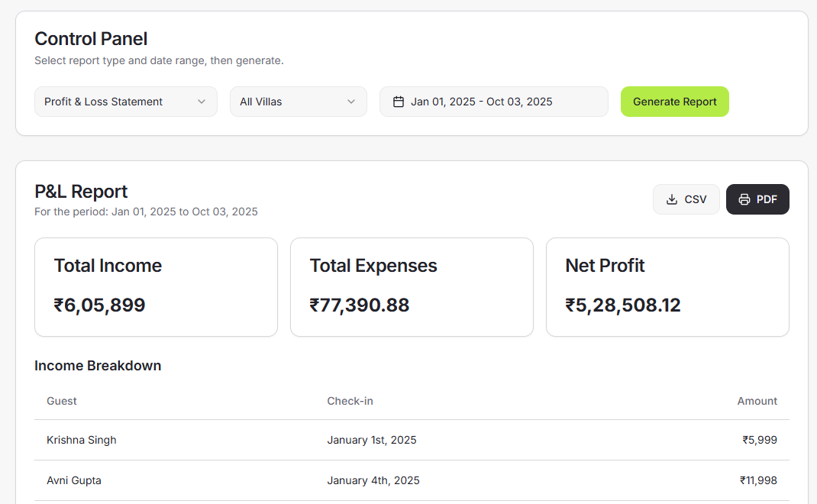Click the Net Profit card
The height and width of the screenshot is (504, 817).
[667, 287]
